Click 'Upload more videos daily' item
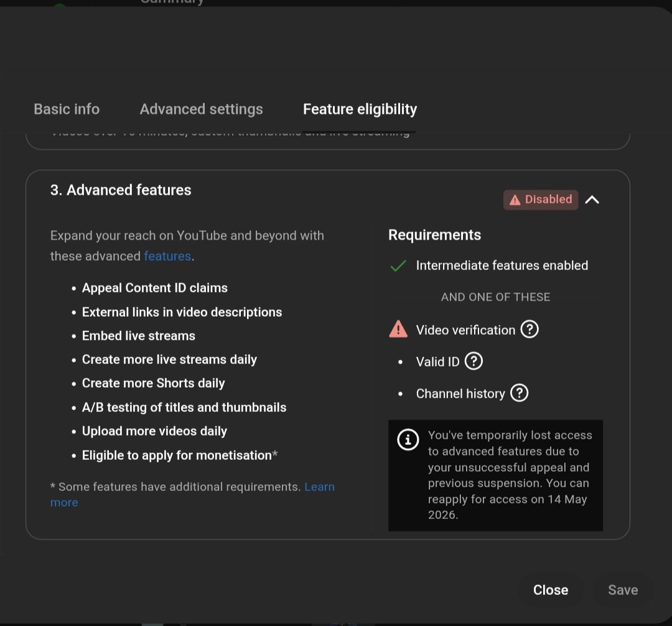 (x=154, y=431)
